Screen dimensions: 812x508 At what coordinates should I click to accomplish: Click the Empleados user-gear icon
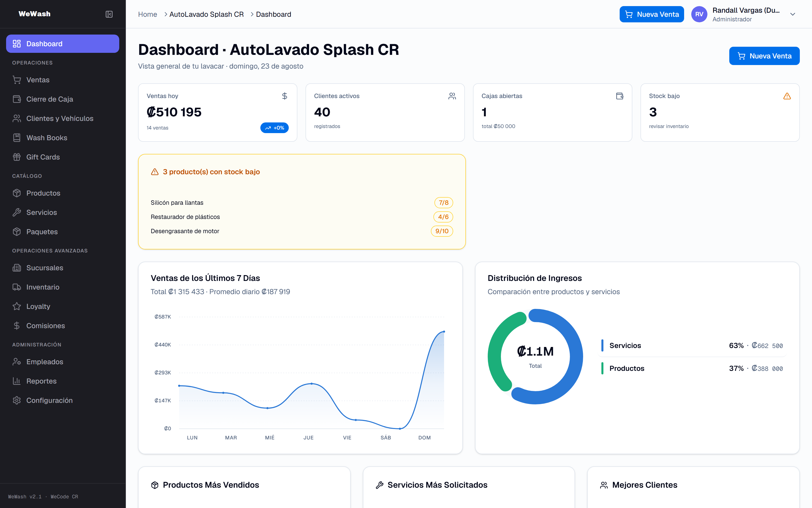coord(17,362)
